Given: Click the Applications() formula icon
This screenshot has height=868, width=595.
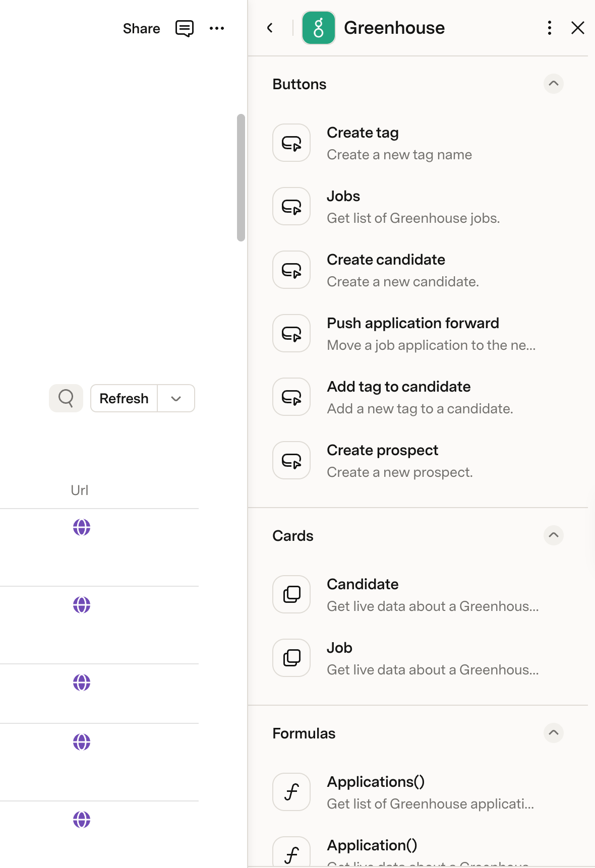Looking at the screenshot, I should (291, 792).
